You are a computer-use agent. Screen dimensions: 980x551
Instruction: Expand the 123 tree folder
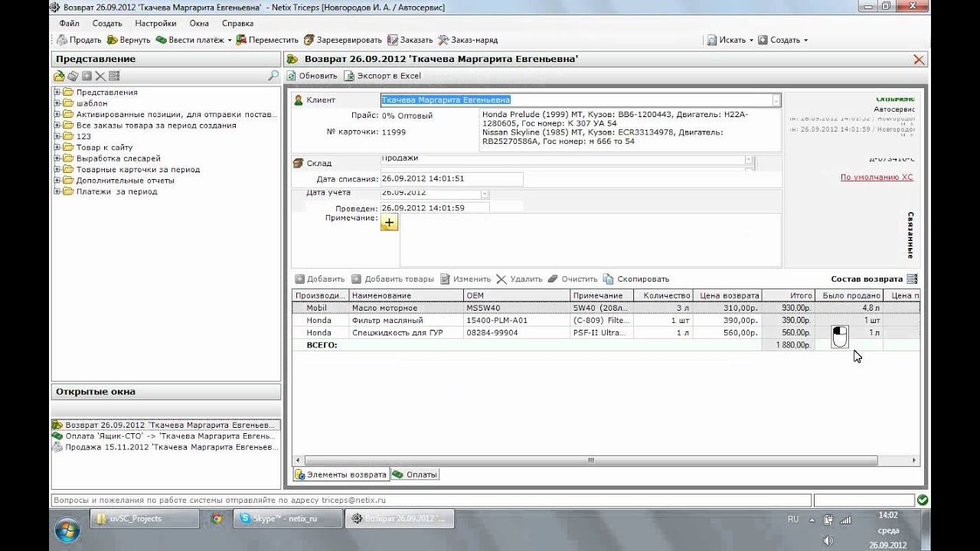tap(57, 136)
